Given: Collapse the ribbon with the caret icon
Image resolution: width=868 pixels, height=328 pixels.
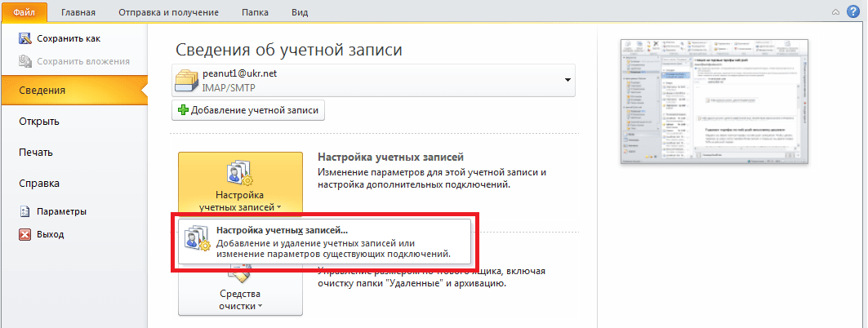Looking at the screenshot, I should tap(836, 11).
